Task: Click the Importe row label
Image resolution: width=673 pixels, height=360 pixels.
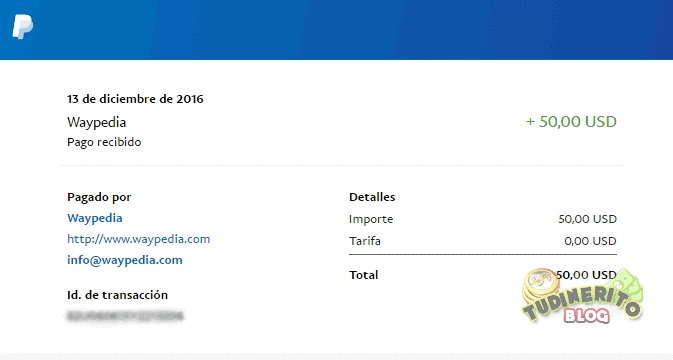Action: point(371,219)
